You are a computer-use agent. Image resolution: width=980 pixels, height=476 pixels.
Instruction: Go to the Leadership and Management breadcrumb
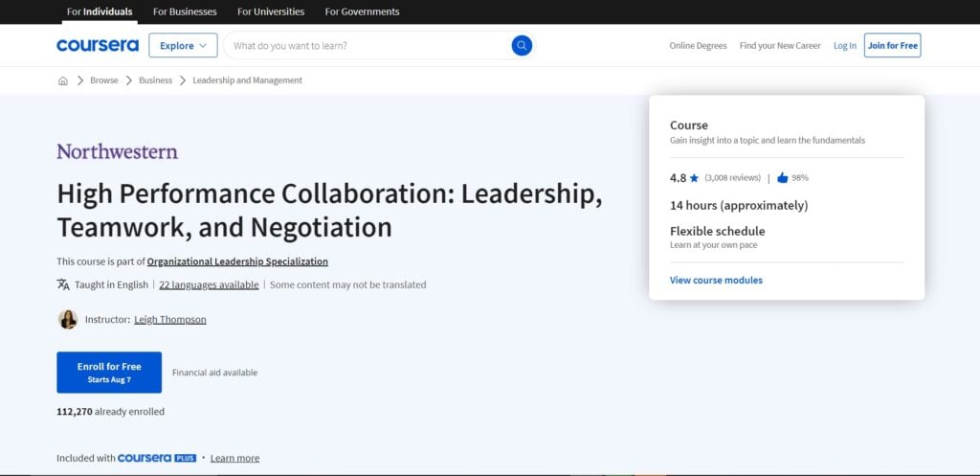point(247,80)
